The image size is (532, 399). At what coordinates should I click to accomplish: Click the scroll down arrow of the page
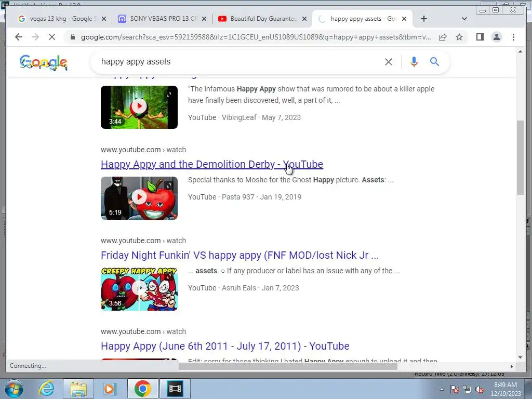click(520, 357)
